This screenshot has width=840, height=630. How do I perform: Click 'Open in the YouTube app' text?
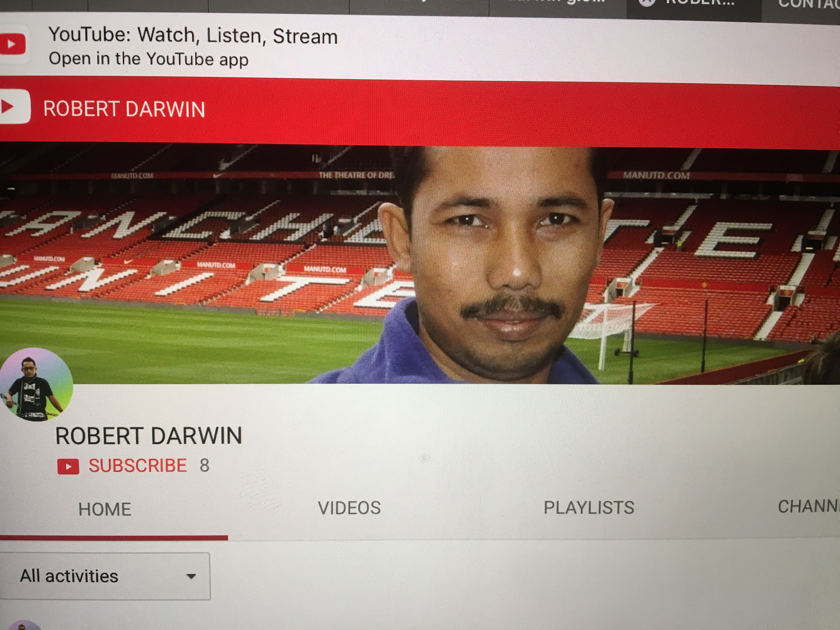point(149,59)
